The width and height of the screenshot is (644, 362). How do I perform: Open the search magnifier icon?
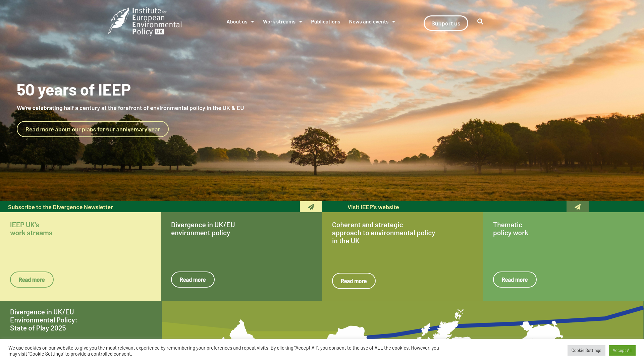pyautogui.click(x=480, y=22)
